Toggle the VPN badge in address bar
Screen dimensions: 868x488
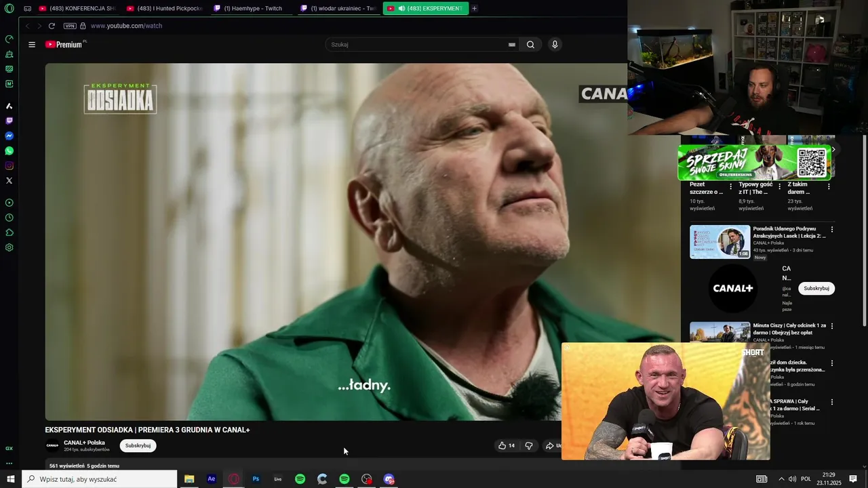(x=70, y=26)
